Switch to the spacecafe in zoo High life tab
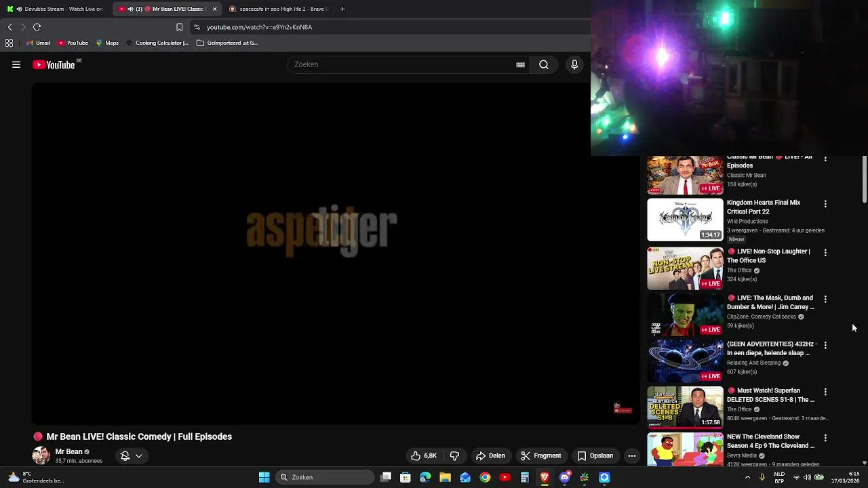Image resolution: width=868 pixels, height=488 pixels. point(279,9)
